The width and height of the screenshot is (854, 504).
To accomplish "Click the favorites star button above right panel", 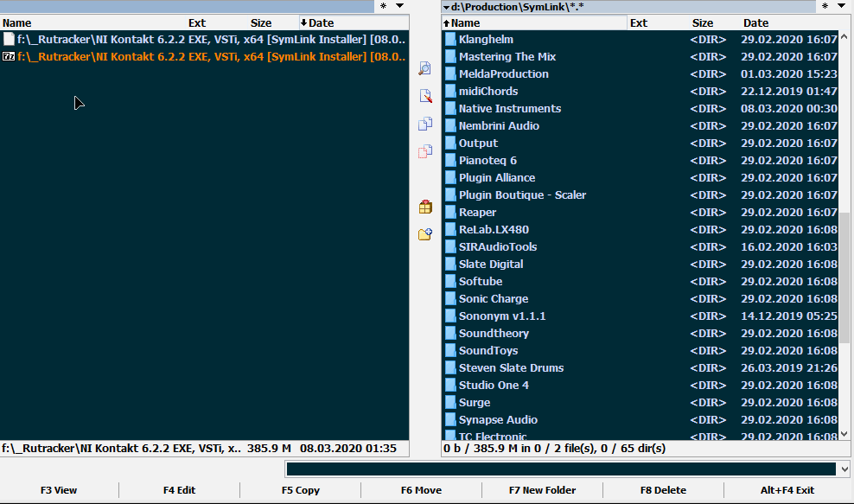I will pyautogui.click(x=825, y=6).
